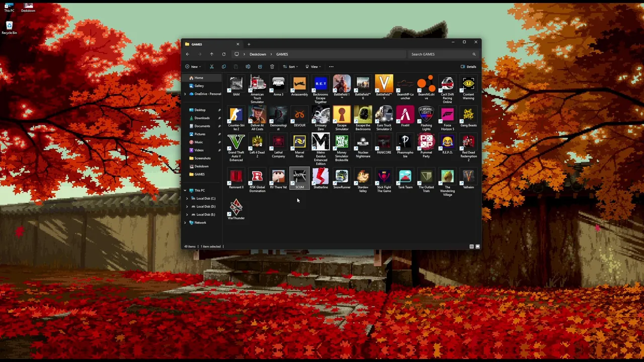Open Downloads in the navigation pane
Screen dimensions: 644x362
(202, 118)
